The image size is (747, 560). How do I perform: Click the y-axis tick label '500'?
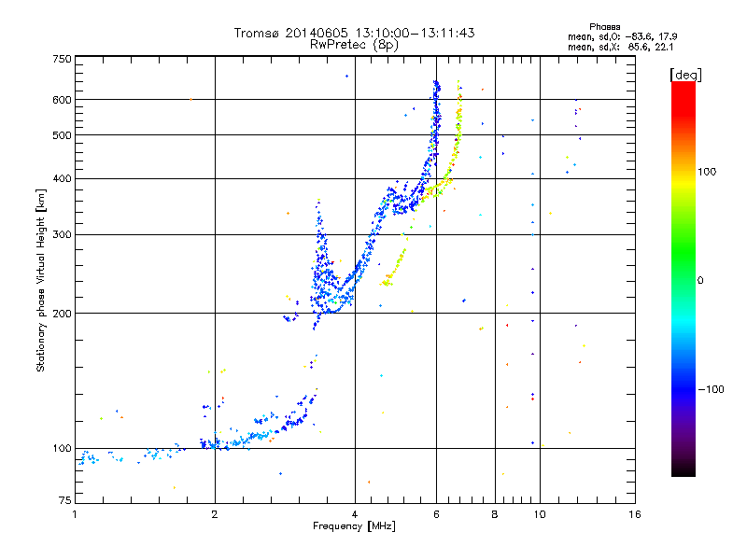click(62, 135)
